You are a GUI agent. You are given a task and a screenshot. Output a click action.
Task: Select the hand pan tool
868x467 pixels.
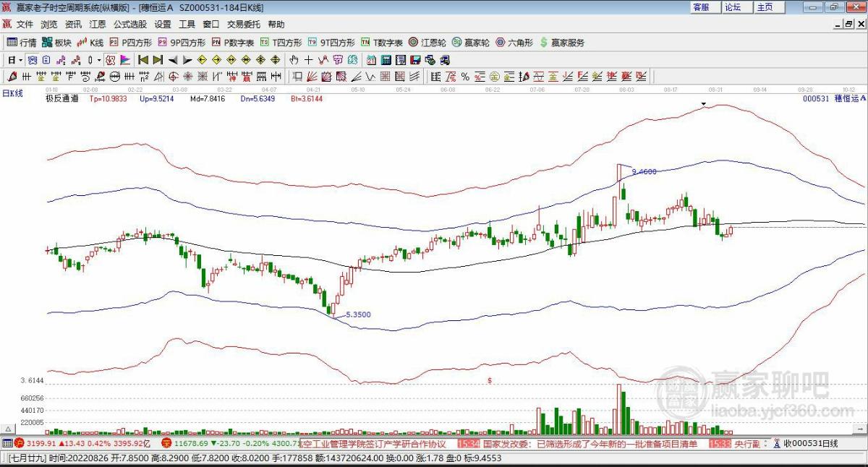pos(294,60)
